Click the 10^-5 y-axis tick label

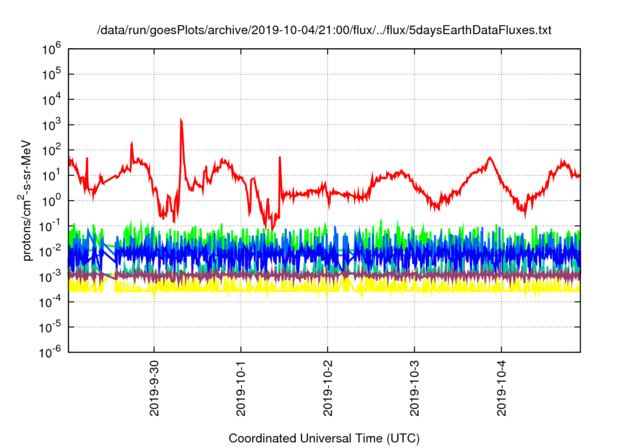[x=50, y=327]
